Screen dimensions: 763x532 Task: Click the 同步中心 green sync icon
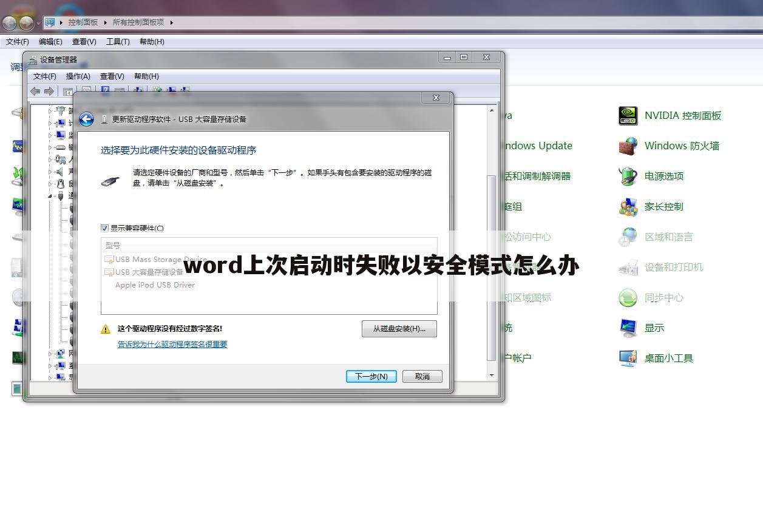pyautogui.click(x=628, y=297)
